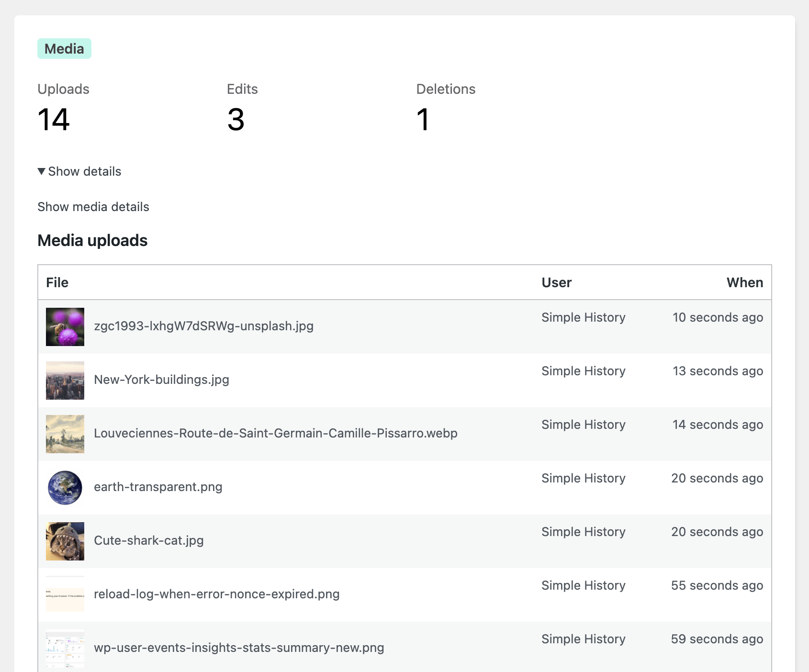Image resolution: width=809 pixels, height=672 pixels.
Task: Sort by the When column header
Action: click(x=745, y=282)
